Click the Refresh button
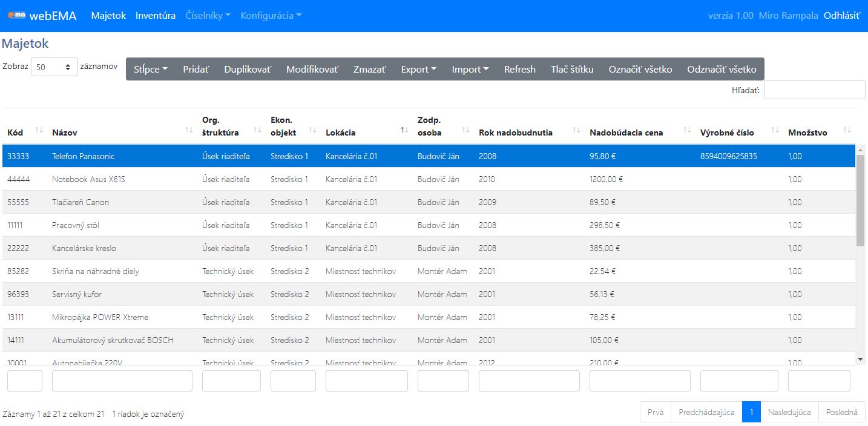Screen dimensions: 868x426 (x=520, y=69)
